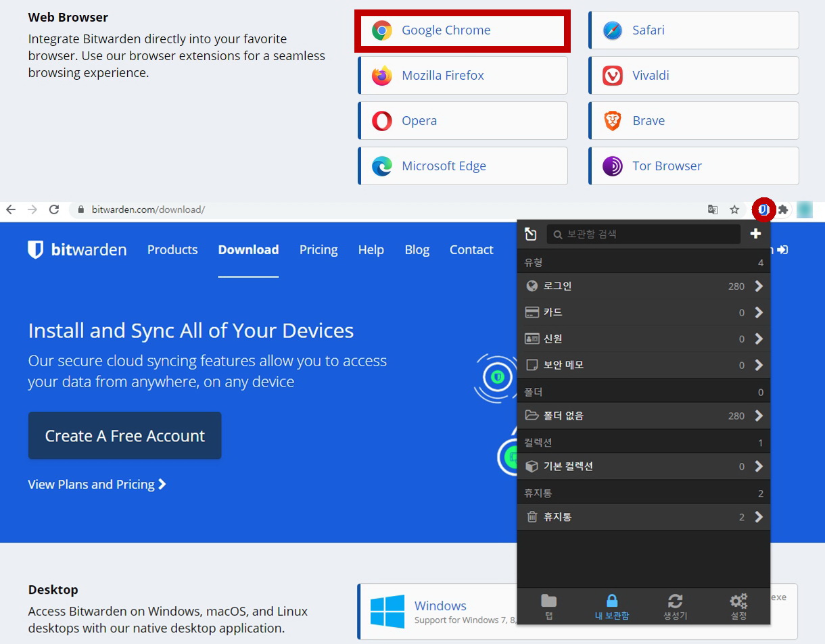Click the Safari compass icon
The width and height of the screenshot is (825, 644).
(x=613, y=30)
